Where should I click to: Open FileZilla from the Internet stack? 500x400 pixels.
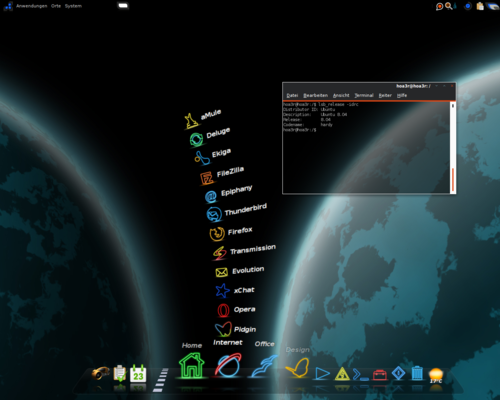click(x=207, y=178)
